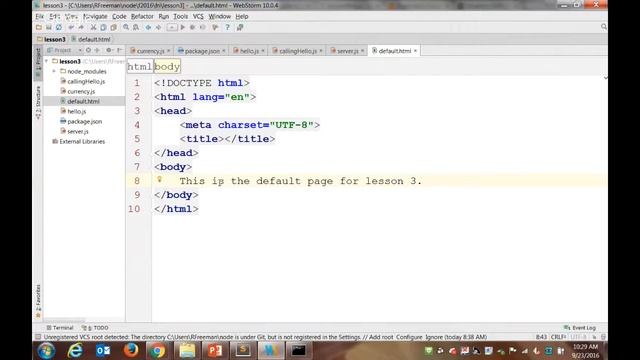640x360 pixels.
Task: Open the File menu
Action: [40, 16]
